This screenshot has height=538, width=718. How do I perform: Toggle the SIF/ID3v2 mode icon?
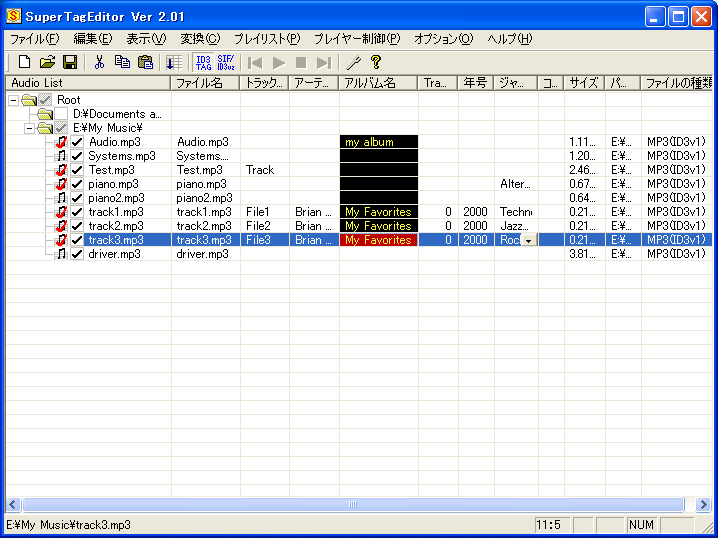point(226,62)
